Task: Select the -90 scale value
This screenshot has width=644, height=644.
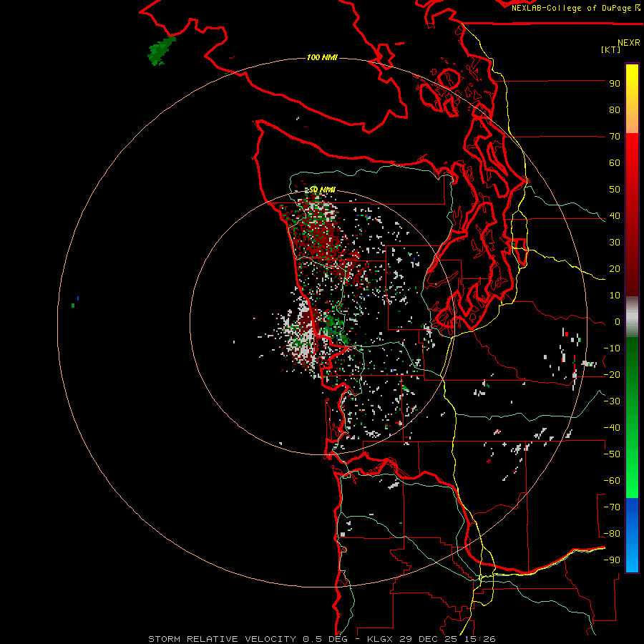Action: pyautogui.click(x=612, y=560)
